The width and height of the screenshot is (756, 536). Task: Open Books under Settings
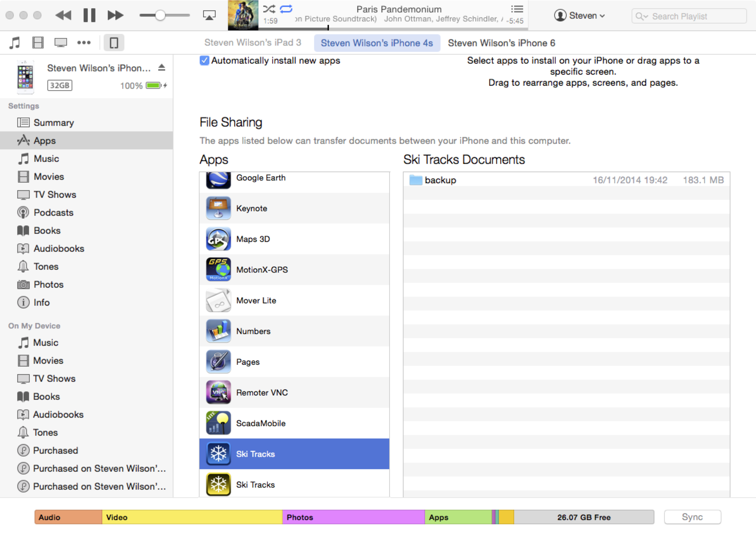[x=86, y=230]
